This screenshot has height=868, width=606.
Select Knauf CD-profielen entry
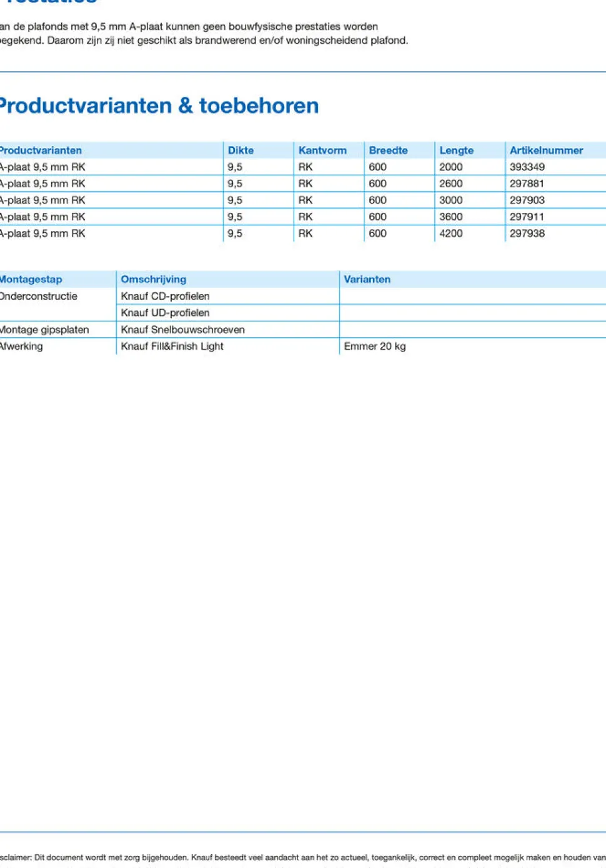tap(165, 296)
